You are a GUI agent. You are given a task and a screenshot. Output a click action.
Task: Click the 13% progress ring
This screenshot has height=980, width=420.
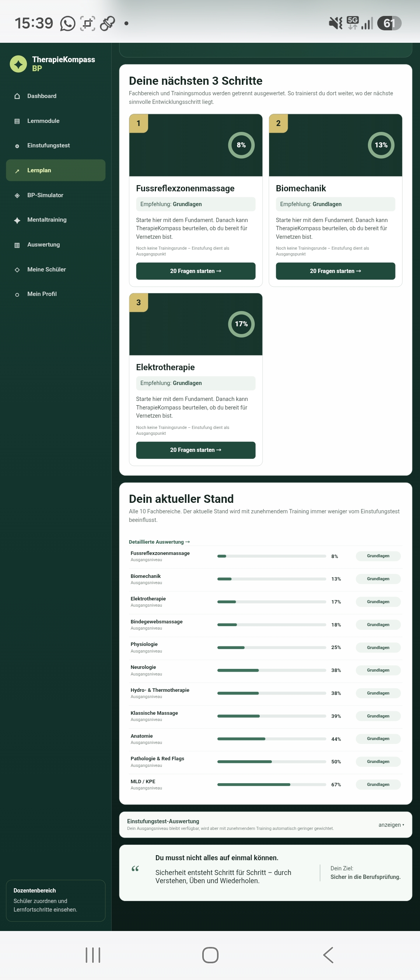tap(381, 145)
